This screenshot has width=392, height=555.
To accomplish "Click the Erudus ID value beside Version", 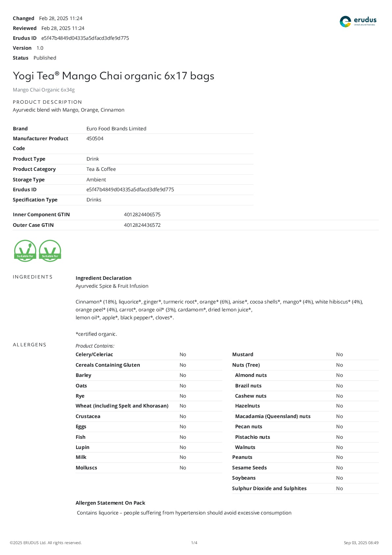I will (x=85, y=38).
